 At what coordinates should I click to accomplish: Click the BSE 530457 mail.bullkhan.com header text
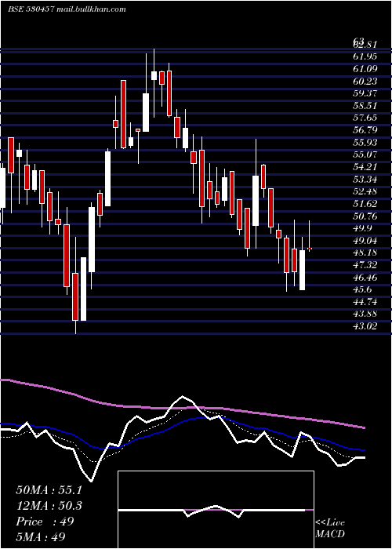click(x=67, y=9)
